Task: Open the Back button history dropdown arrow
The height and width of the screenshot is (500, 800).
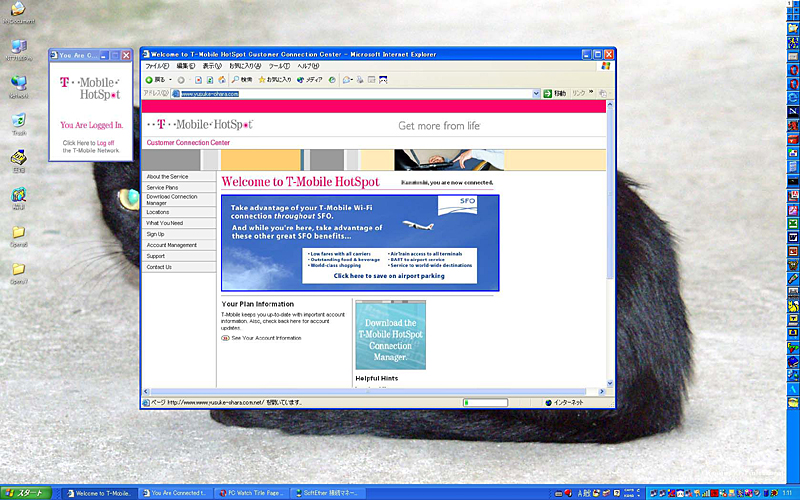Action: [168, 79]
